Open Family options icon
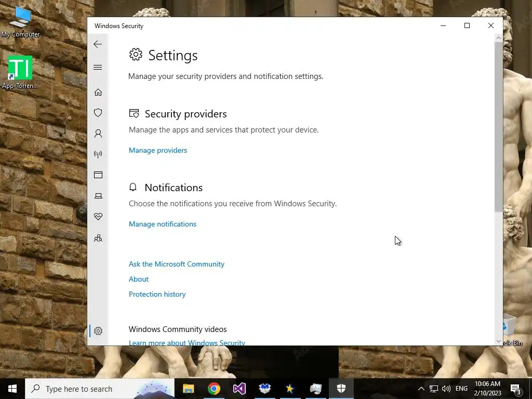This screenshot has width=532, height=399. [98, 238]
